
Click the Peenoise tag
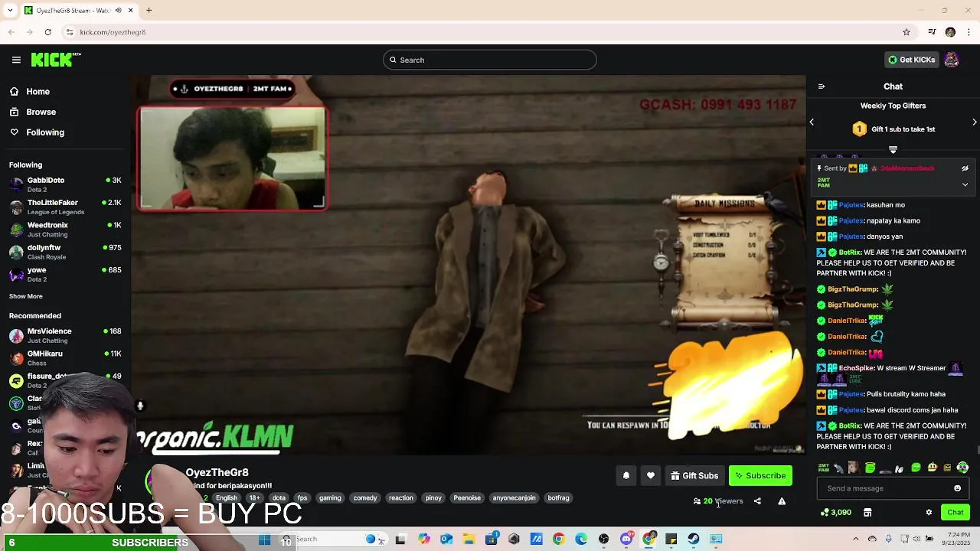point(467,498)
